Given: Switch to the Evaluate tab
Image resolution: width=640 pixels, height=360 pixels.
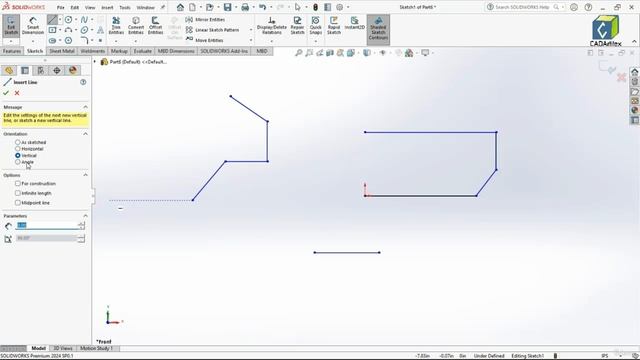Looking at the screenshot, I should coord(142,51).
